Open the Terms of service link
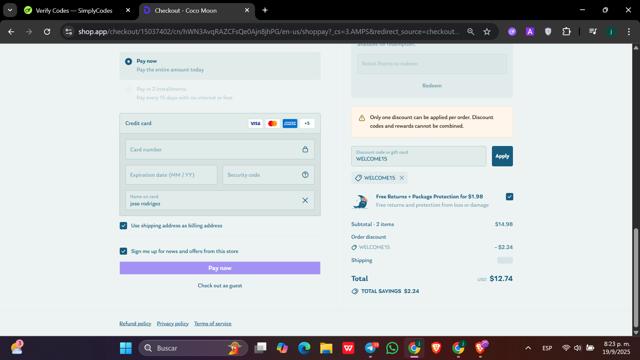This screenshot has height=360, width=640. (213, 324)
